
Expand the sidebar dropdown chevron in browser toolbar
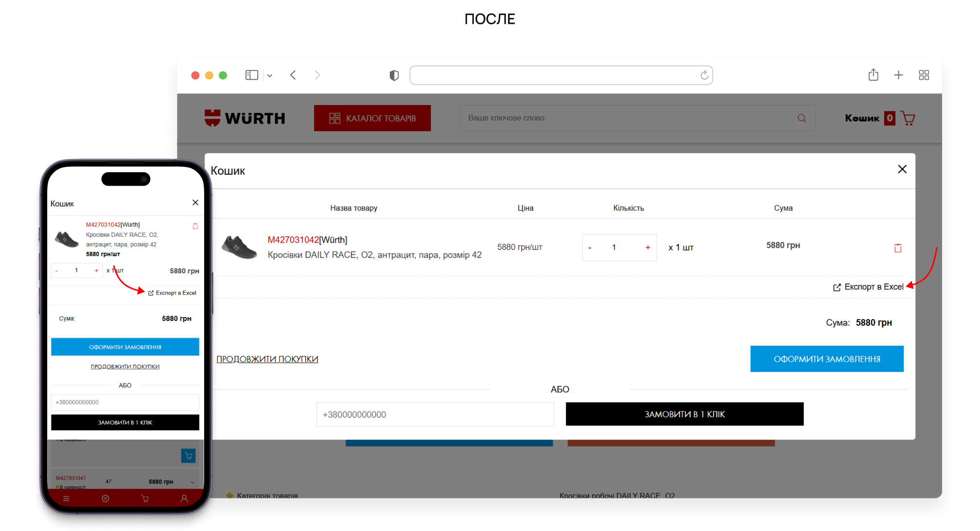pyautogui.click(x=270, y=75)
